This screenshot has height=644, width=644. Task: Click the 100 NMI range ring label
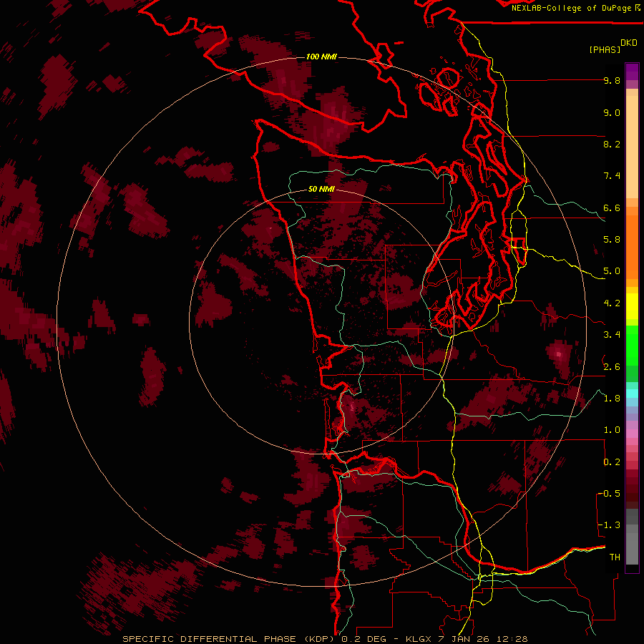pos(321,57)
